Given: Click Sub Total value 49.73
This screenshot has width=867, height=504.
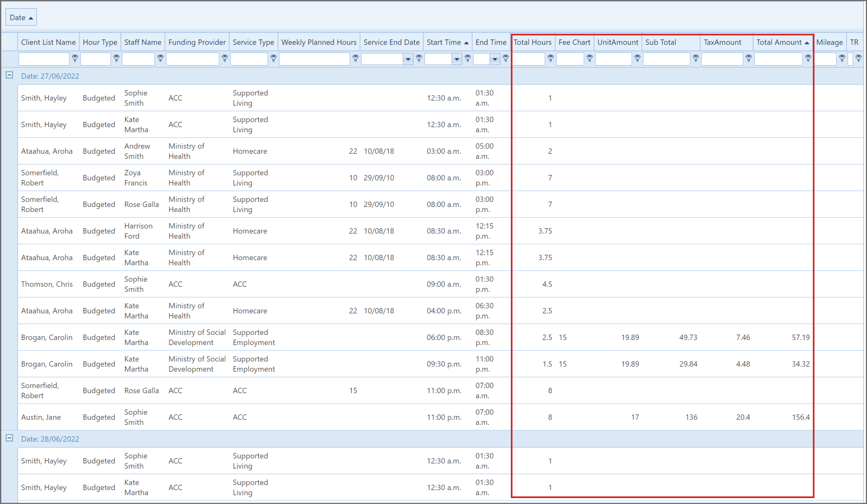Looking at the screenshot, I should pyautogui.click(x=688, y=337).
